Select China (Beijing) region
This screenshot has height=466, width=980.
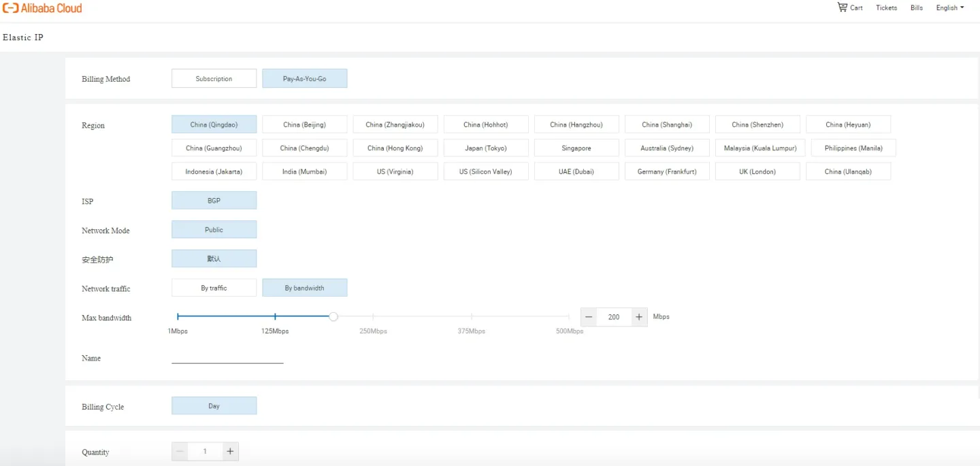click(x=304, y=124)
